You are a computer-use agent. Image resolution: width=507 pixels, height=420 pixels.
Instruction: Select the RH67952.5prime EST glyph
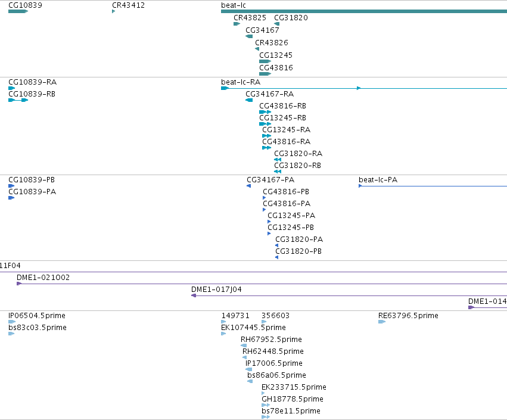click(244, 346)
